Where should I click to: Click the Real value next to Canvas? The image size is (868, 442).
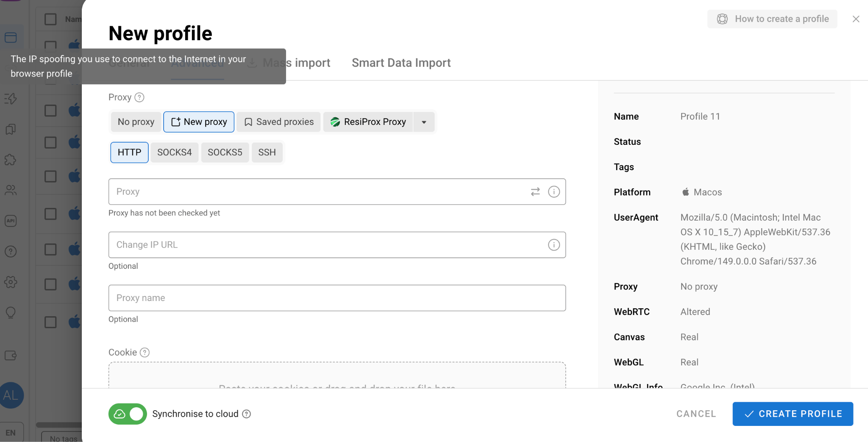689,337
